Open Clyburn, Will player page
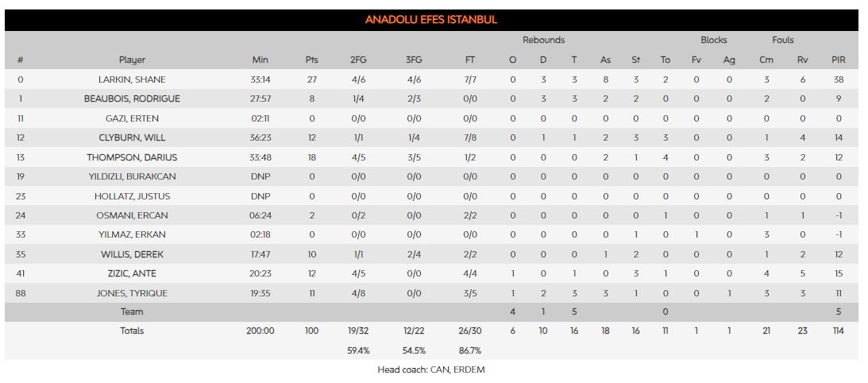 click(132, 138)
